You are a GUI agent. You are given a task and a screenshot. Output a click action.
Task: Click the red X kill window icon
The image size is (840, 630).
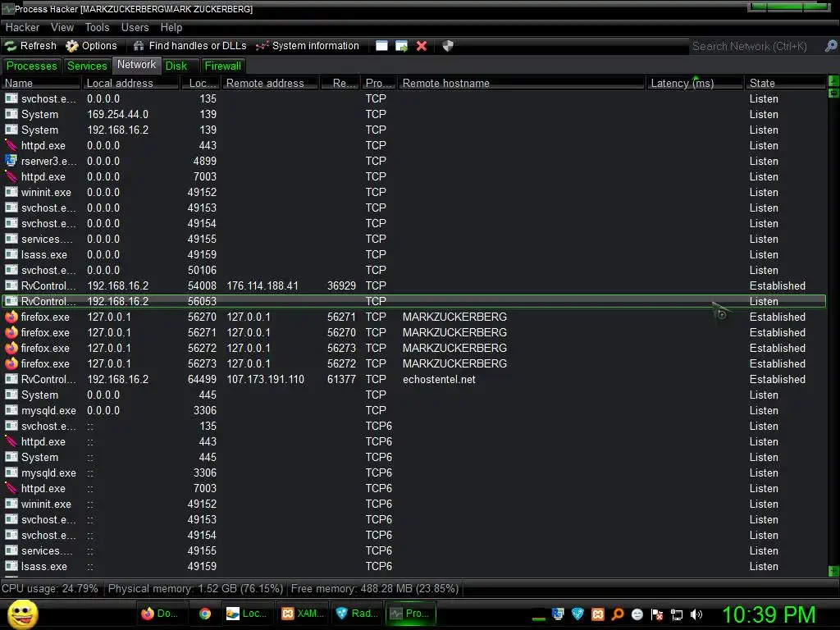point(422,46)
